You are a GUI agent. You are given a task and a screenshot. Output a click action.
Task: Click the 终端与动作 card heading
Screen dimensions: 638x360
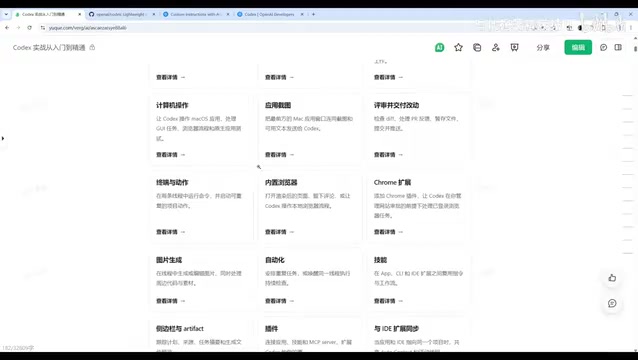(172, 183)
